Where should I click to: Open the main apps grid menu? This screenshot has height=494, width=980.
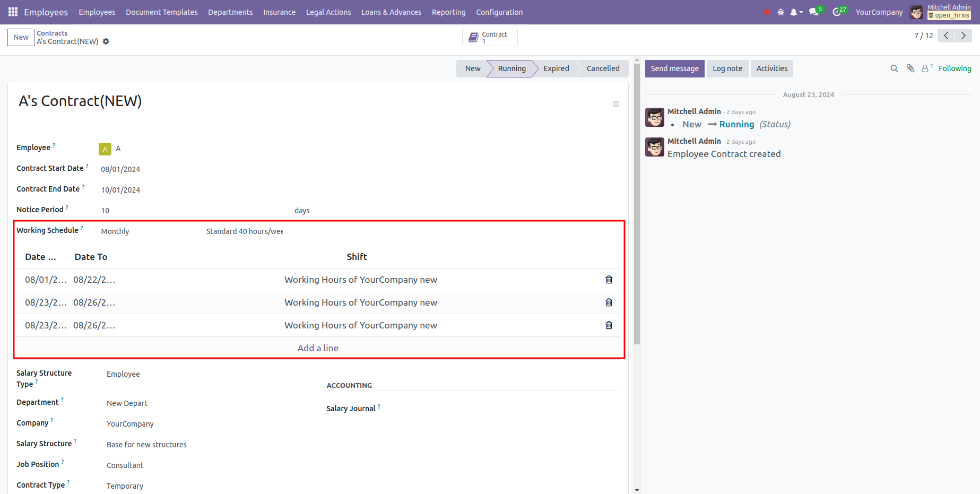tap(13, 12)
